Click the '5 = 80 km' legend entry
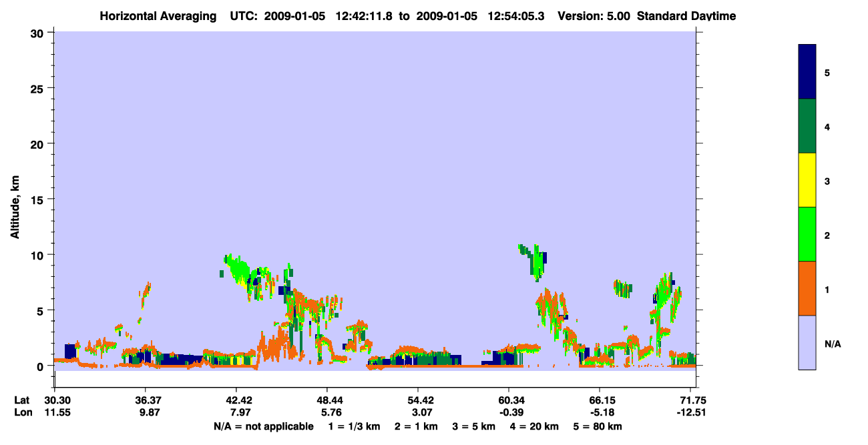868x445 pixels. [x=598, y=426]
